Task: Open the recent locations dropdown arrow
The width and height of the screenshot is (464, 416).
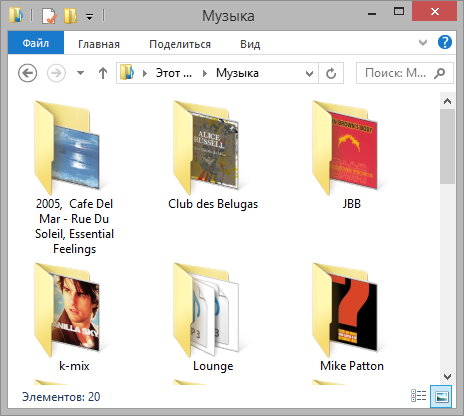Action: point(80,73)
